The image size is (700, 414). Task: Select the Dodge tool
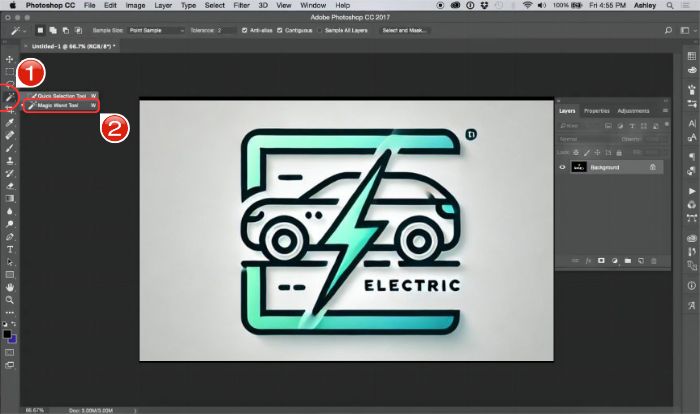click(x=9, y=224)
